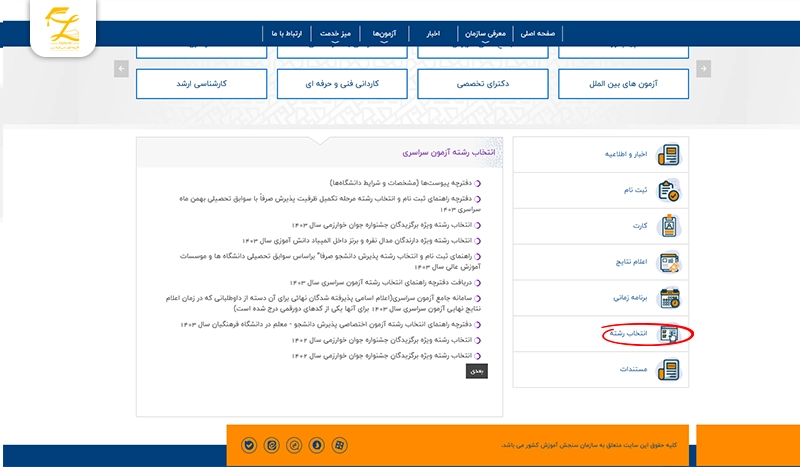Expand the میز خدمت menu
Screen dimensions: 800x467
point(335,34)
